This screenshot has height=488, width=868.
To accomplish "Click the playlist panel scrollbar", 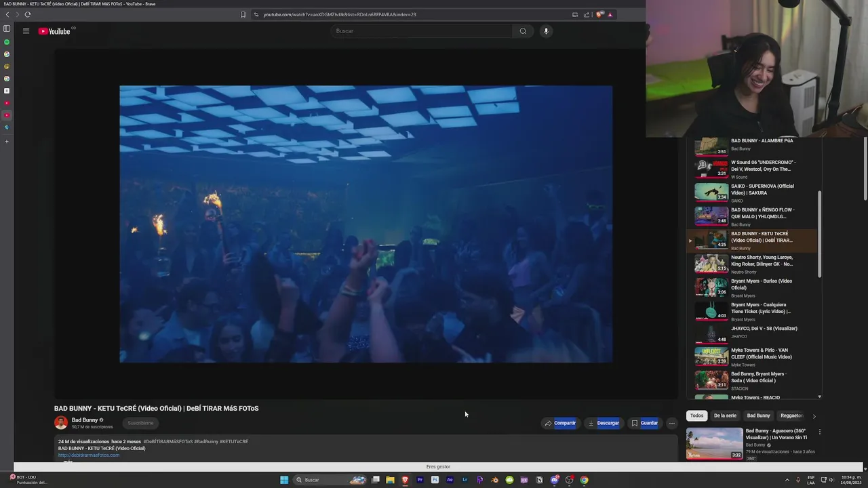I will [x=820, y=234].
